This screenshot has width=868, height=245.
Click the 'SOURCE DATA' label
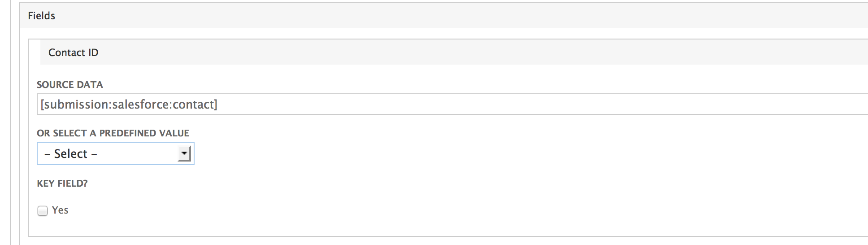point(70,85)
